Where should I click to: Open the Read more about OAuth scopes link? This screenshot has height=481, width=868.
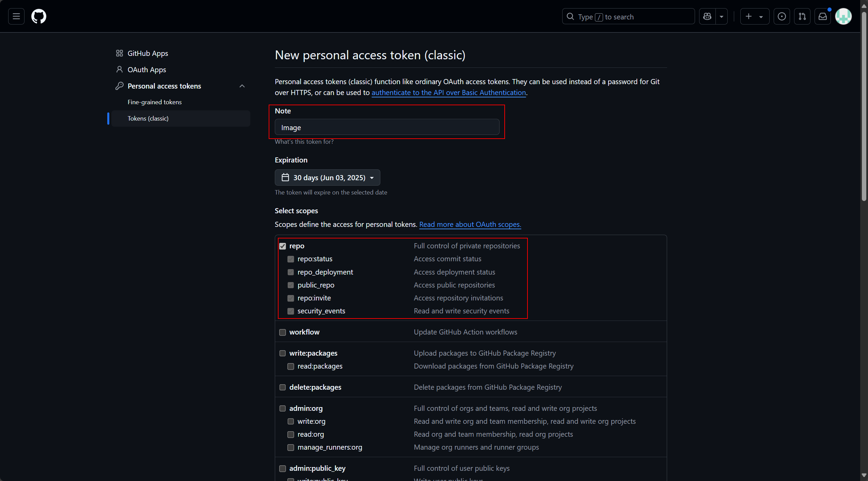[470, 224]
